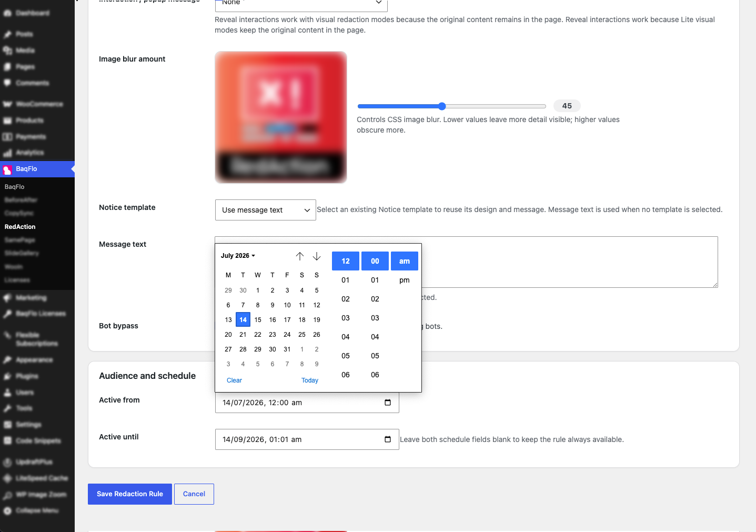Open the Users menu icon
This screenshot has width=756, height=532.
pyautogui.click(x=7, y=393)
